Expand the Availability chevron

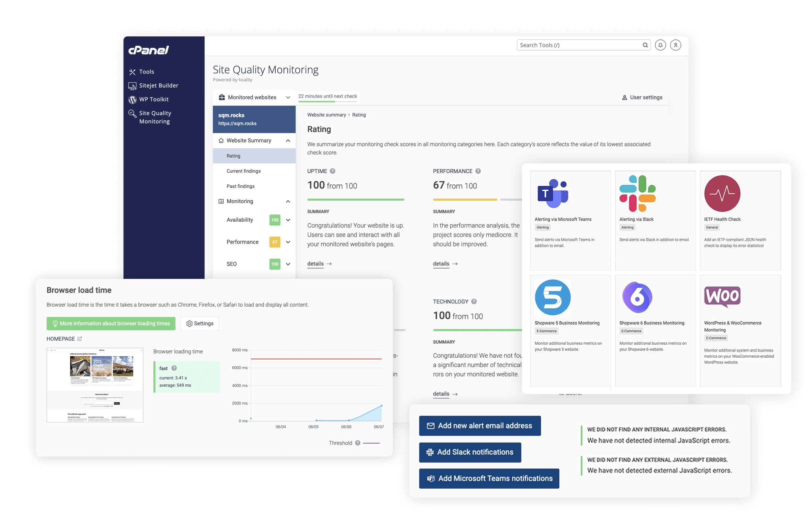pos(288,220)
